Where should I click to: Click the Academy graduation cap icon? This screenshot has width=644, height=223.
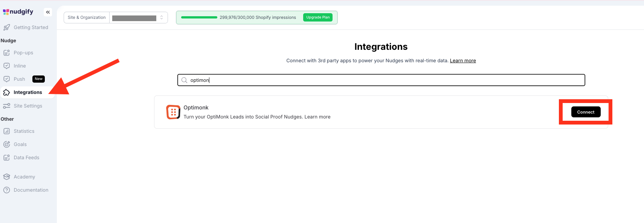click(x=6, y=177)
